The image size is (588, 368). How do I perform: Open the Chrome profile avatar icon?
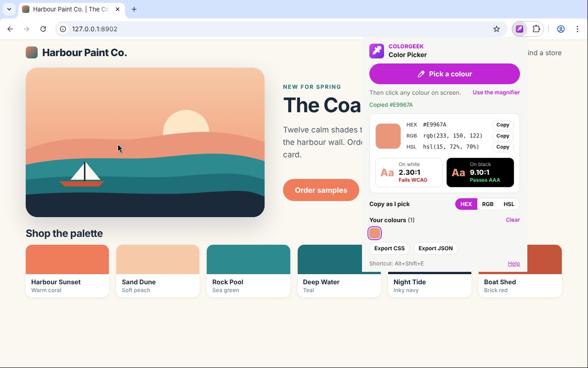561,29
